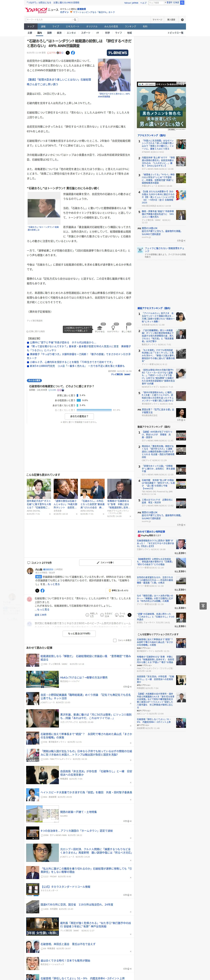The image size is (210, 980).
Task: Click related link 小柳ルミ子 心療内科を受診
Action: [x=71, y=362]
